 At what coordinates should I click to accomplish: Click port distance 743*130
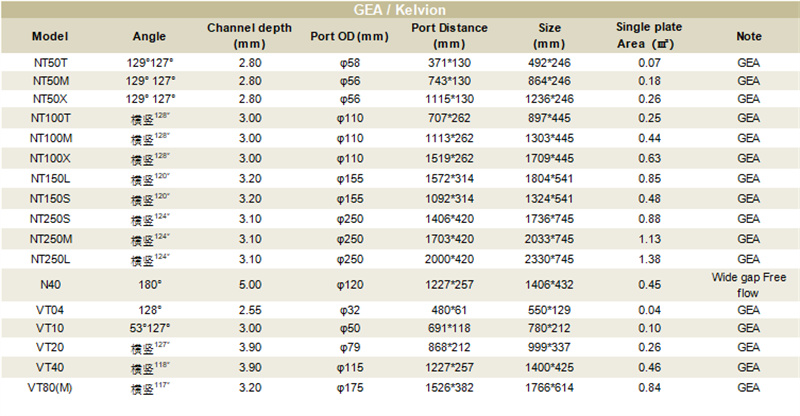[x=449, y=81]
